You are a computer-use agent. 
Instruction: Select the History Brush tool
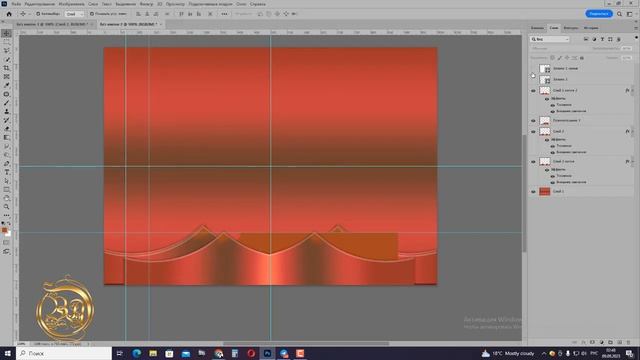(x=7, y=120)
